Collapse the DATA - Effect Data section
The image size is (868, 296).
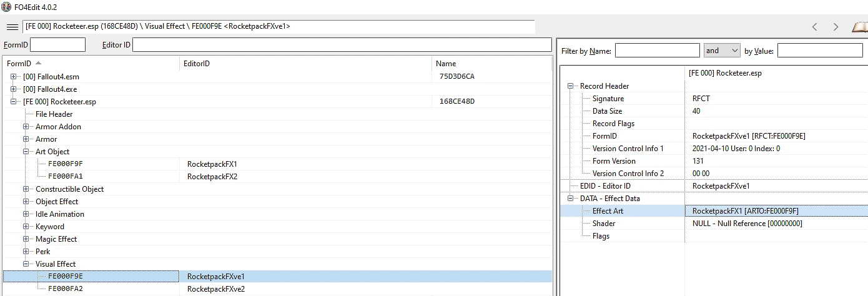pos(571,199)
